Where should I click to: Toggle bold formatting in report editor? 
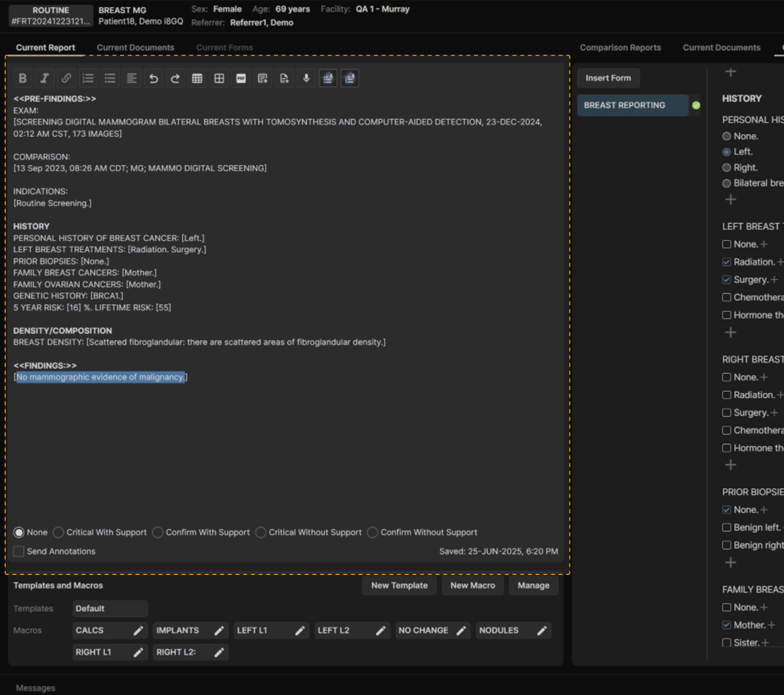tap(22, 78)
